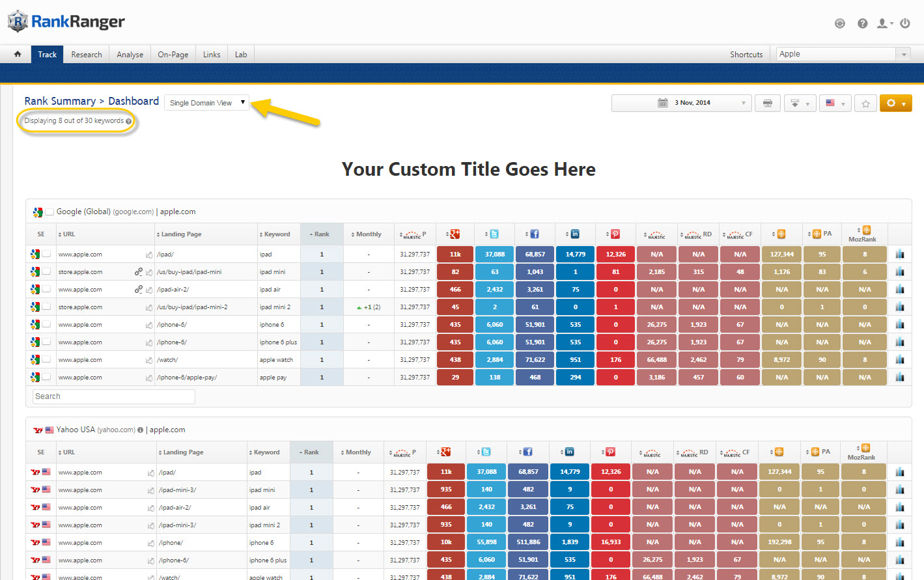Click the Home icon in navigation bar
Viewport: 924px width, 580px height.
click(18, 54)
